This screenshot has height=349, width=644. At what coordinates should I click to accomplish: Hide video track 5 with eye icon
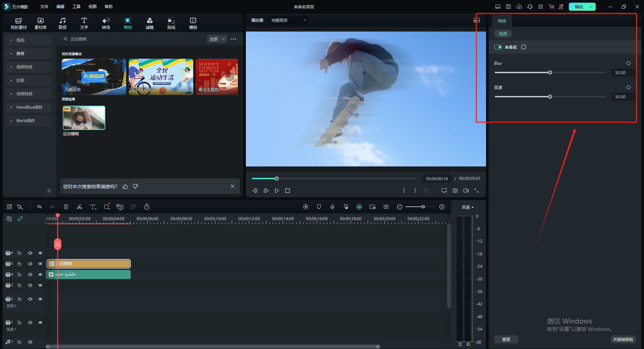click(x=40, y=264)
